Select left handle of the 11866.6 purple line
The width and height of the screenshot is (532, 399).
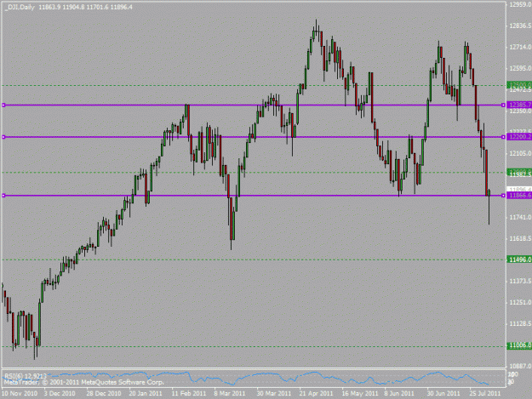click(3, 196)
